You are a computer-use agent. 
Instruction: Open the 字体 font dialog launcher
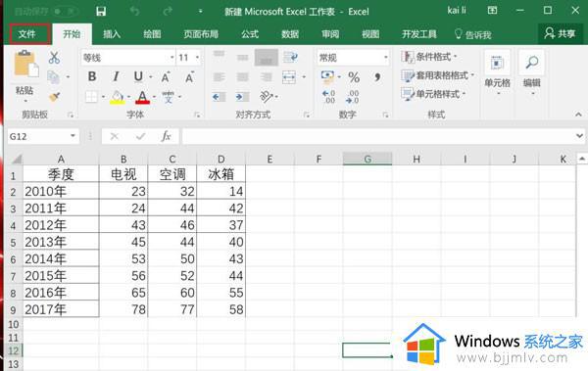pos(197,116)
